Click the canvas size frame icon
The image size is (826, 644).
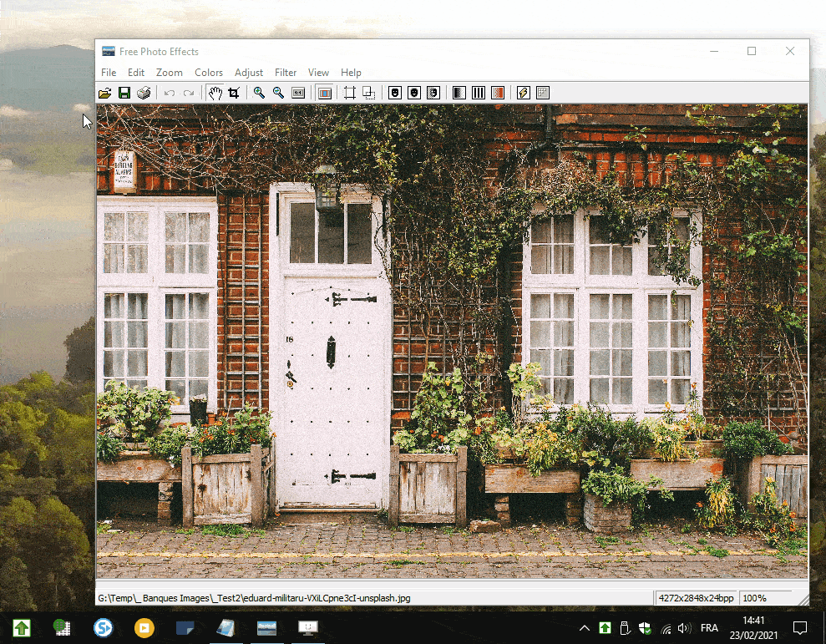click(350, 94)
